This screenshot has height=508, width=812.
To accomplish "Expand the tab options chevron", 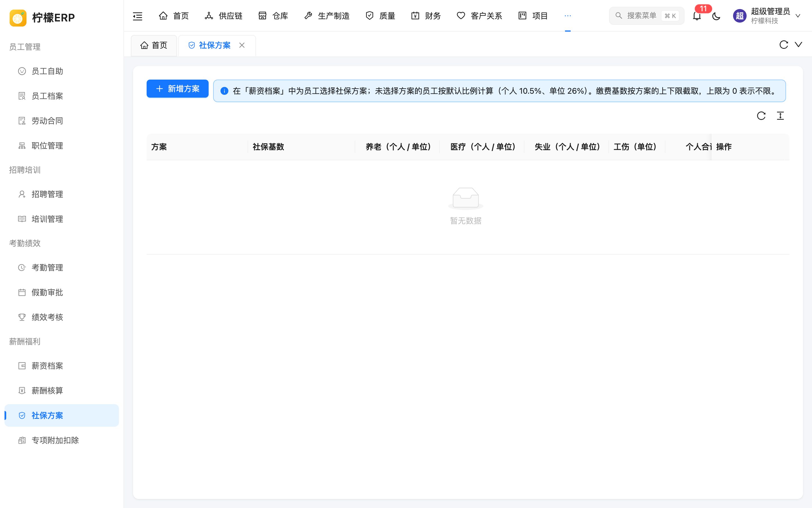I will pos(798,45).
